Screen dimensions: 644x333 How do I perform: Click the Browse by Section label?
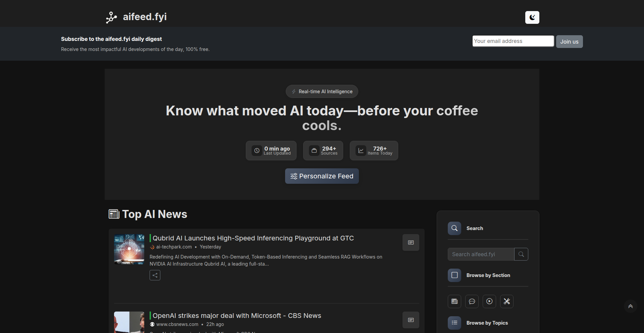coord(488,275)
